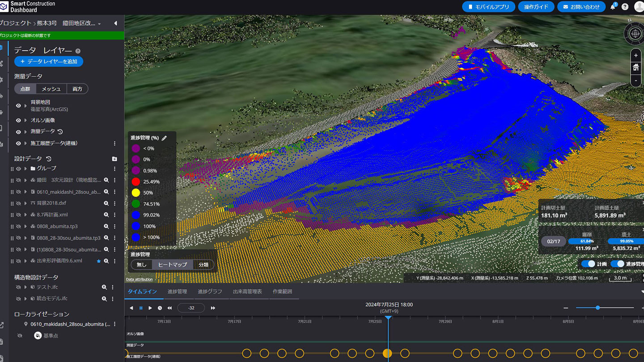
Task: Reset map view with home icon
Action: click(636, 68)
